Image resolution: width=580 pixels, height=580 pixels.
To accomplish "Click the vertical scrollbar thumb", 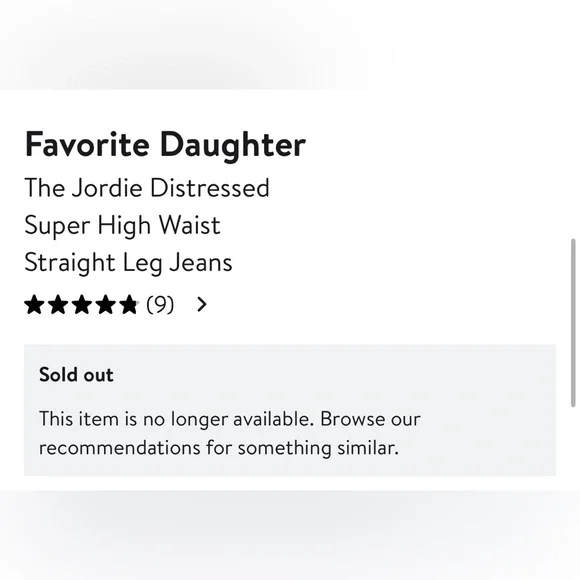I will [x=573, y=323].
